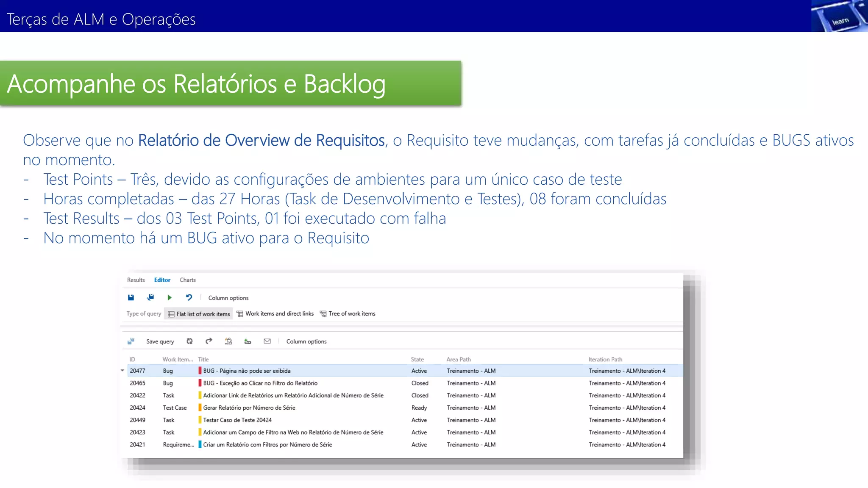The image size is (868, 488).
Task: Click the Requireme... type cell of row 20421
Action: 178,444
